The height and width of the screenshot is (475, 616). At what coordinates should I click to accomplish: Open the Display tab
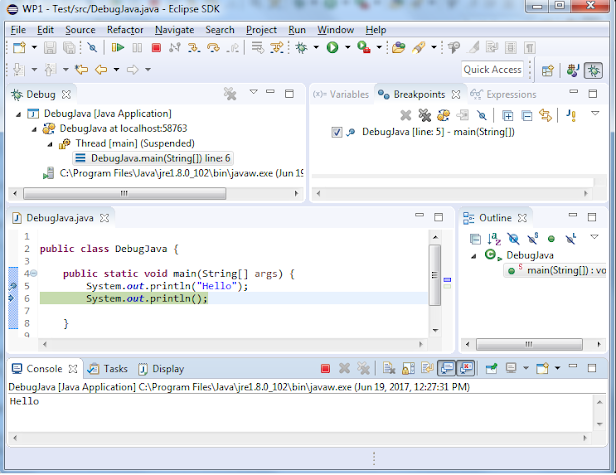point(161,369)
